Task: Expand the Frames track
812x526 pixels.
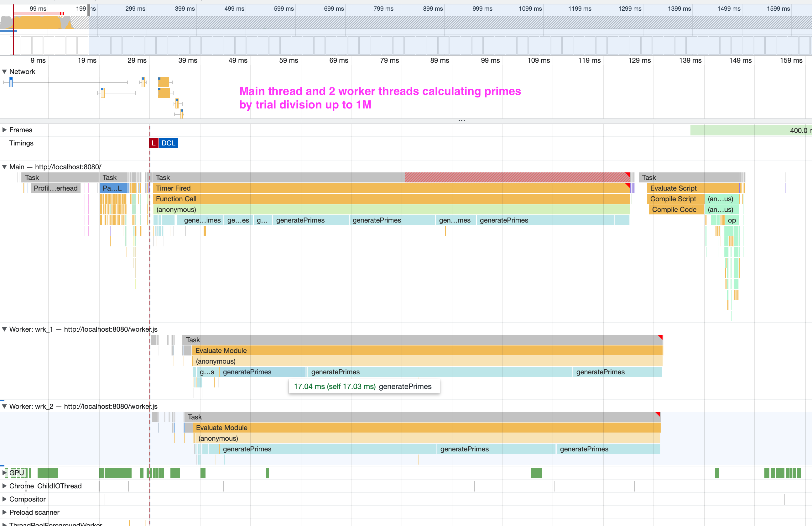Action: (x=4, y=130)
